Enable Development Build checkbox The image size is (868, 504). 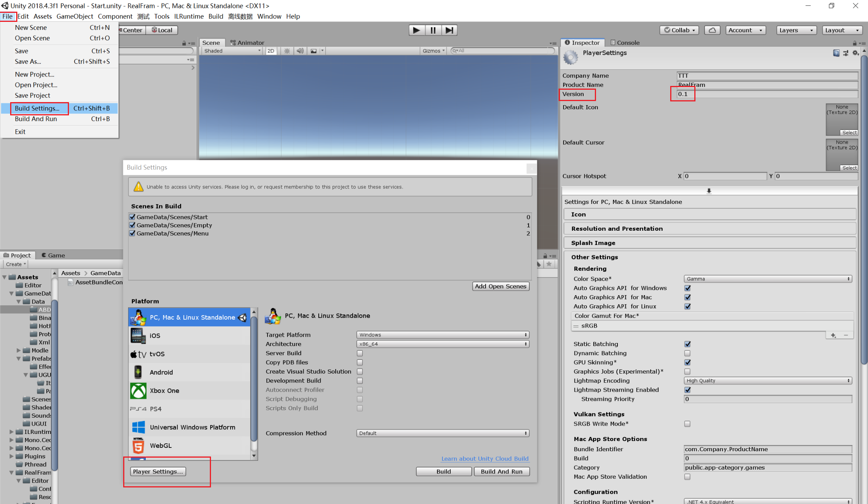[x=360, y=381]
